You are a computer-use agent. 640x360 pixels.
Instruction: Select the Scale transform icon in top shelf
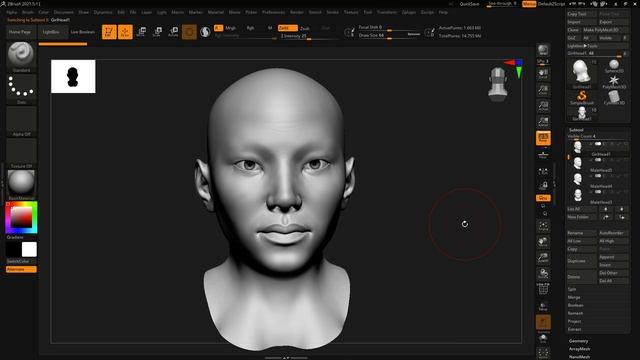click(x=157, y=32)
